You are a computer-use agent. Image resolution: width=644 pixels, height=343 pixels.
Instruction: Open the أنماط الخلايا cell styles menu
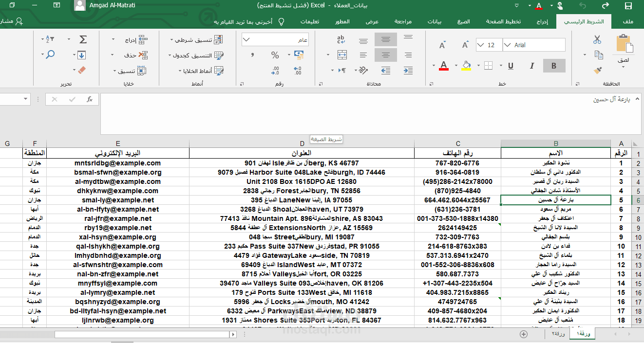[x=201, y=71]
